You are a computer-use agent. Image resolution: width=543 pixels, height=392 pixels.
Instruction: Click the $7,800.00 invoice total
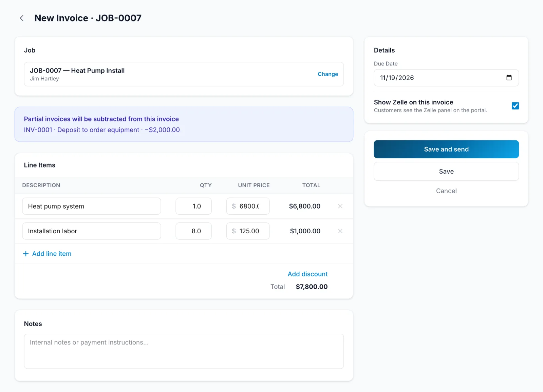[x=312, y=287]
